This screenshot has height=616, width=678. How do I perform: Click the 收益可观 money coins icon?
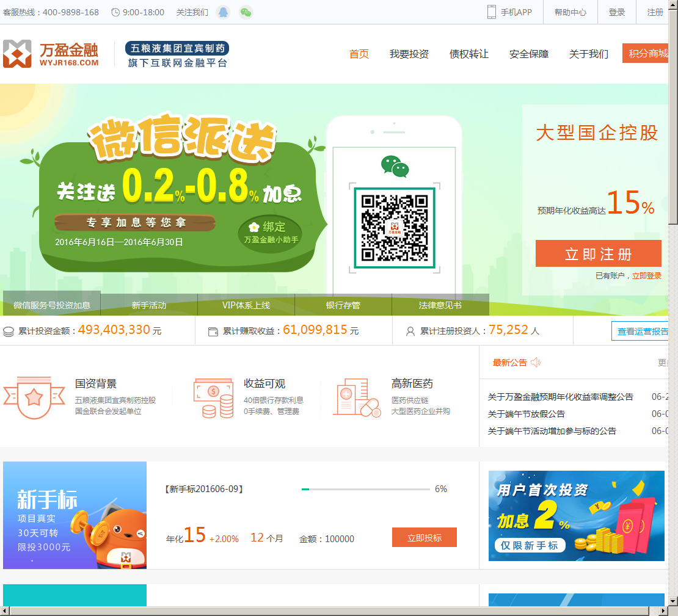pyautogui.click(x=214, y=398)
